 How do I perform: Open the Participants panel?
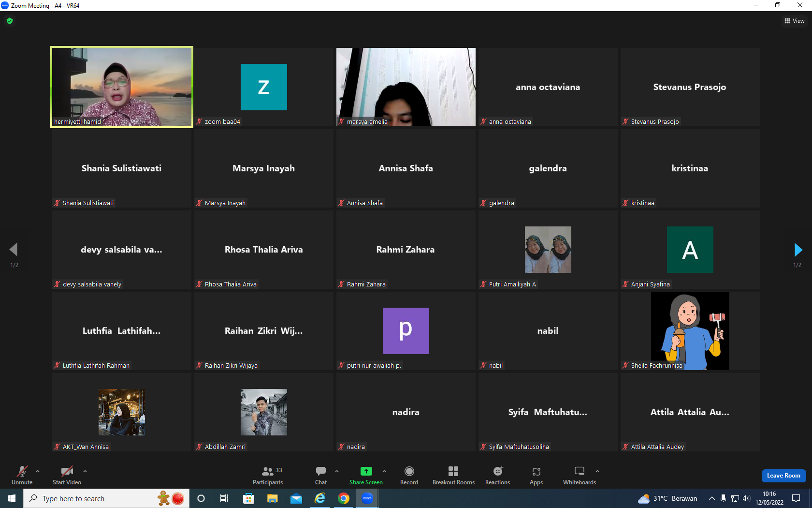(268, 476)
